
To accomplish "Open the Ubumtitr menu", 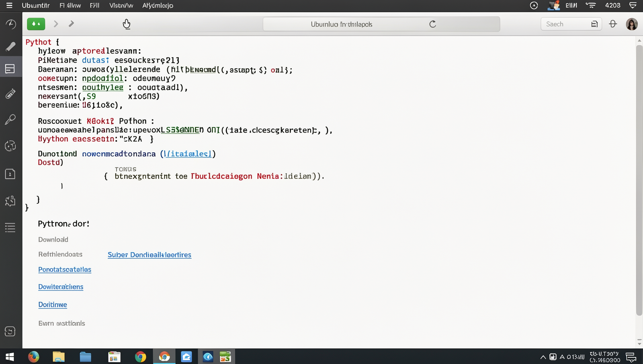I will pos(36,5).
